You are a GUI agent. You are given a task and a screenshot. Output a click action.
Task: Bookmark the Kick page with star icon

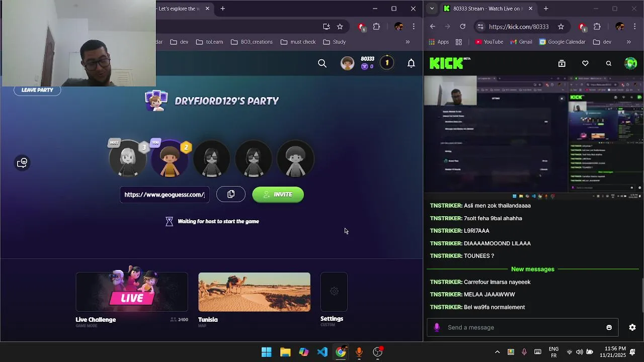(x=561, y=27)
